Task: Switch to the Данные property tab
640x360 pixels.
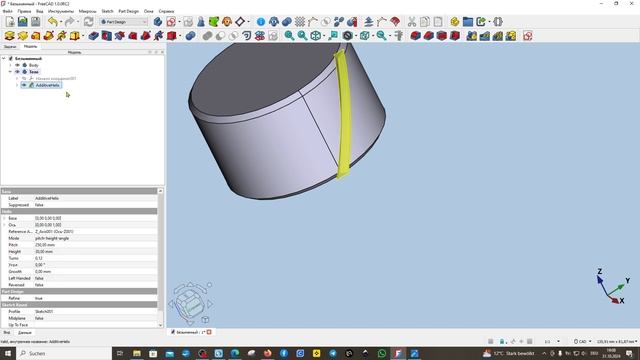Action: [x=24, y=333]
